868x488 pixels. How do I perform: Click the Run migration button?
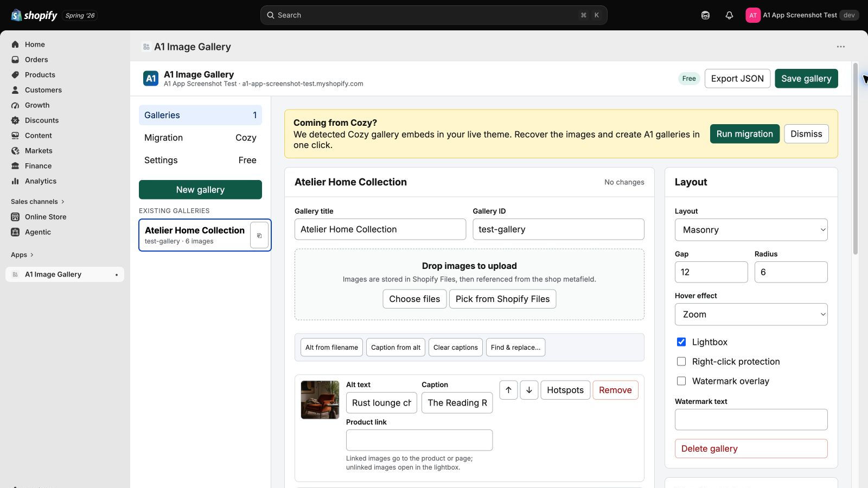coord(745,134)
